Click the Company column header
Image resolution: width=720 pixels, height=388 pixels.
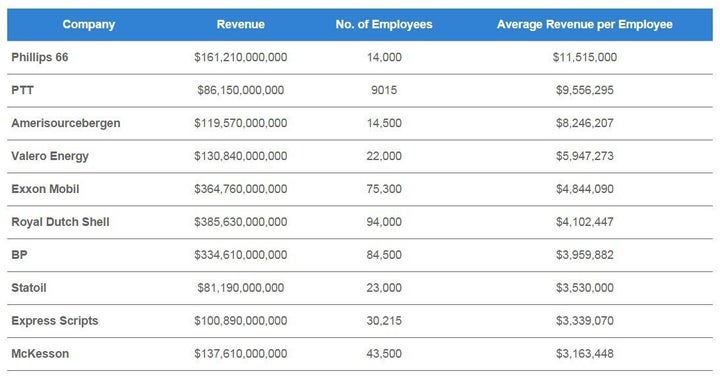89,24
